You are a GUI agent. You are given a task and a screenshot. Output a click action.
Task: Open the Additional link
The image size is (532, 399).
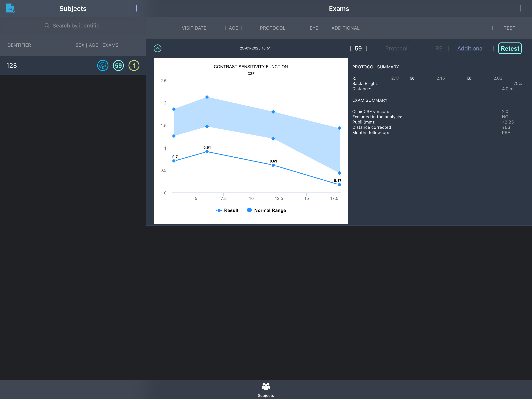click(470, 48)
